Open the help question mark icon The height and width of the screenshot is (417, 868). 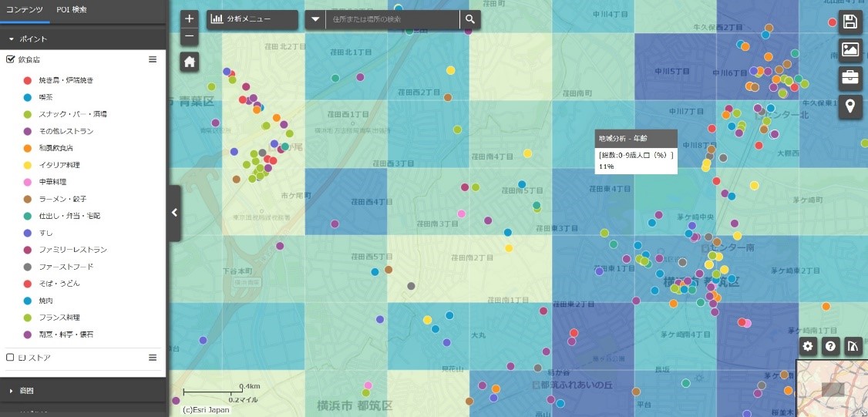[x=830, y=346]
